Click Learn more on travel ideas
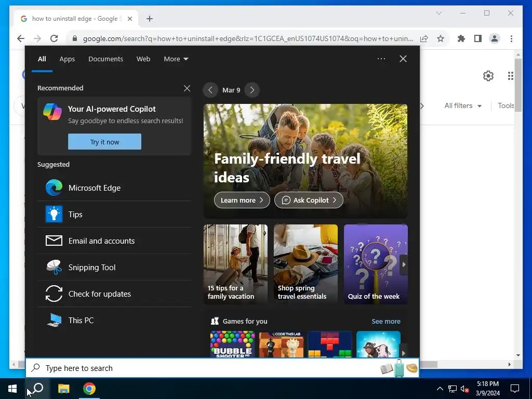The image size is (532, 399). [242, 200]
